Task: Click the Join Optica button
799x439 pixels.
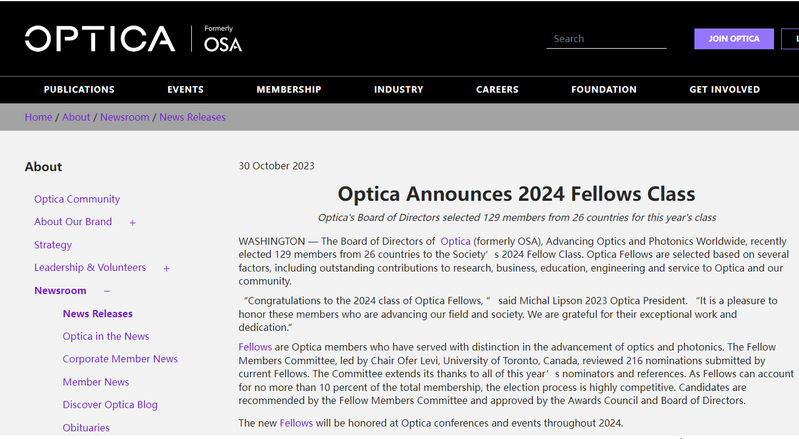Action: 734,39
